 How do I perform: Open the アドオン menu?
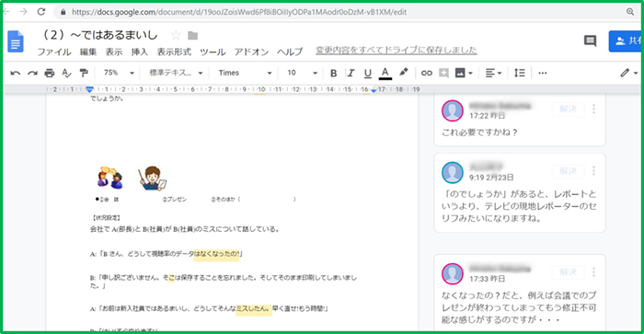tap(251, 52)
